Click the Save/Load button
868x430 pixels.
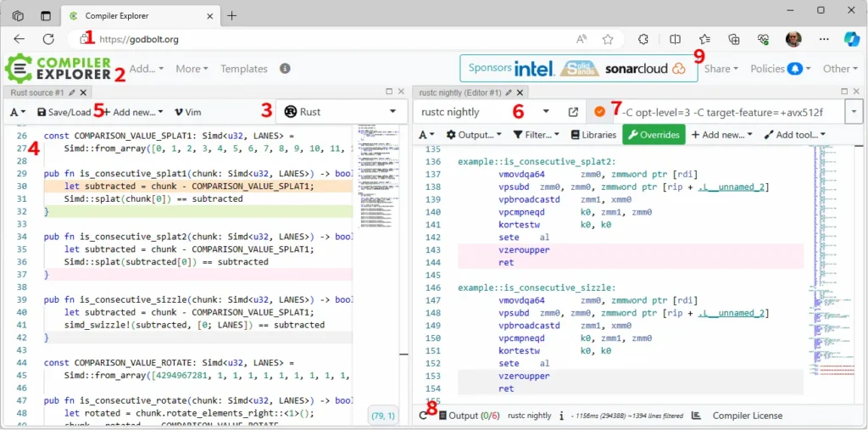64,112
